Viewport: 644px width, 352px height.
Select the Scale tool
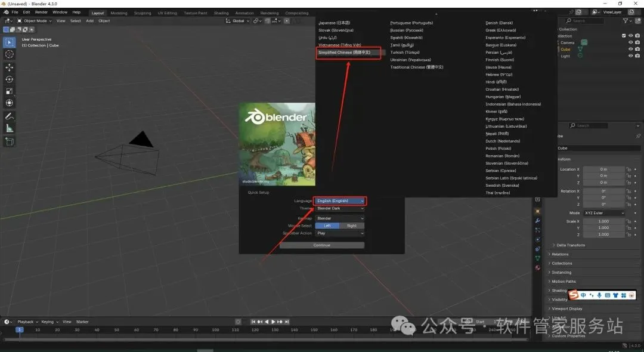(9, 91)
